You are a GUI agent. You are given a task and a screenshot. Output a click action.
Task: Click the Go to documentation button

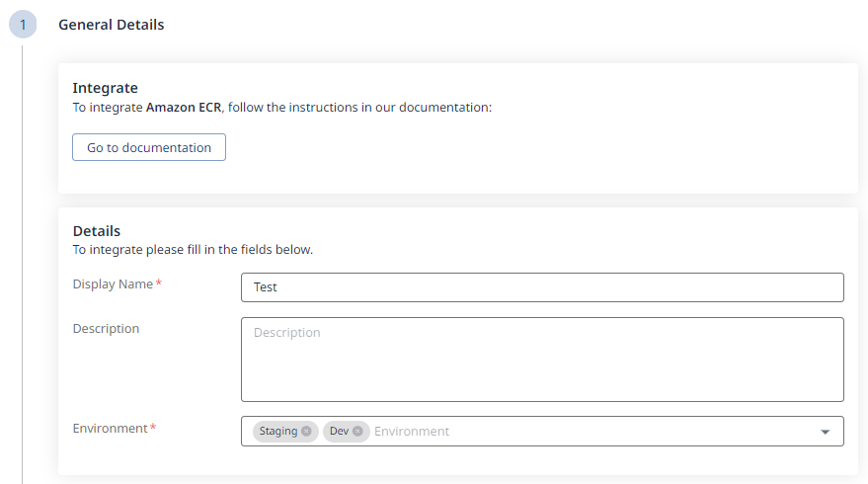click(x=149, y=147)
